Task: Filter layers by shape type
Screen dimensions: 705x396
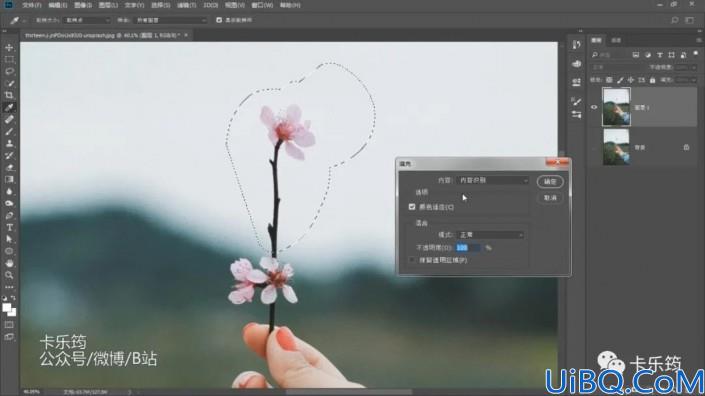Action: point(671,55)
